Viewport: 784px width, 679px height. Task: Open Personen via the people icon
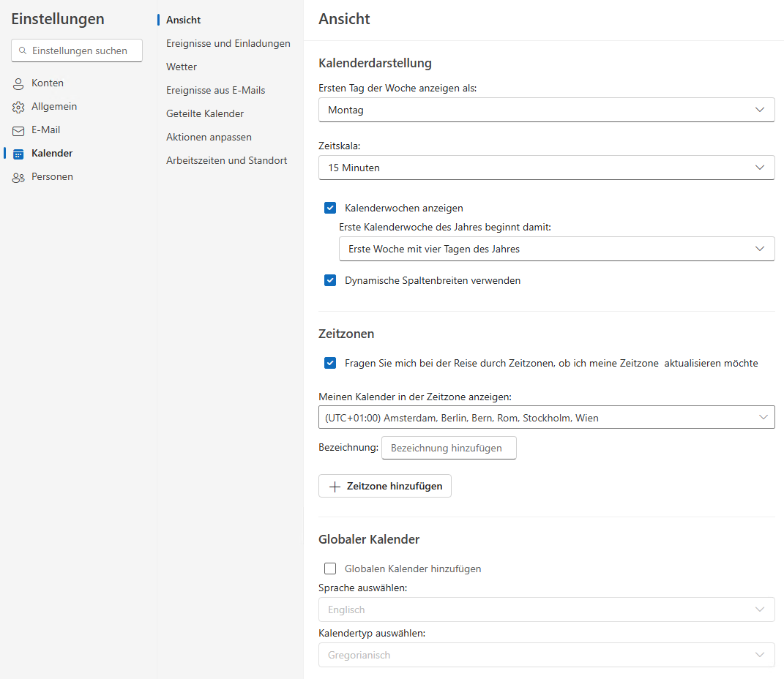point(18,176)
